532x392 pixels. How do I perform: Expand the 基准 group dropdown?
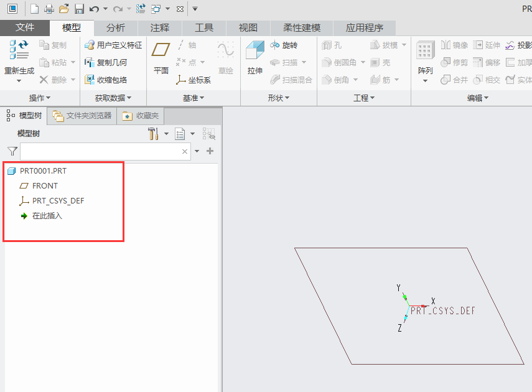(x=194, y=98)
